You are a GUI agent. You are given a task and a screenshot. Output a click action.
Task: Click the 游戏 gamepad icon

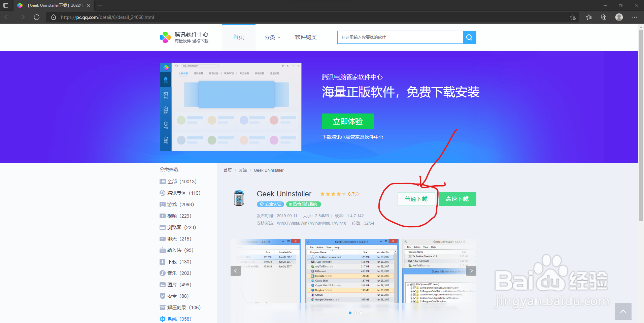click(x=163, y=204)
